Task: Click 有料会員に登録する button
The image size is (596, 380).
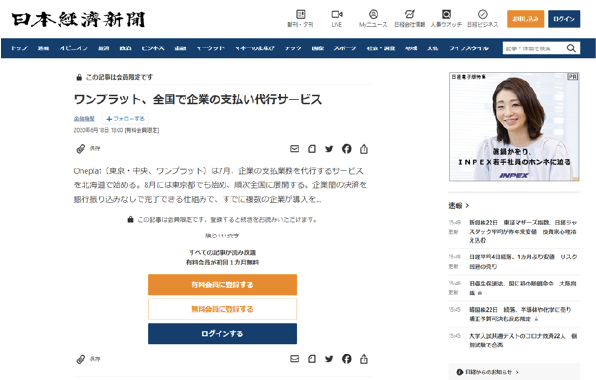Action: point(222,285)
